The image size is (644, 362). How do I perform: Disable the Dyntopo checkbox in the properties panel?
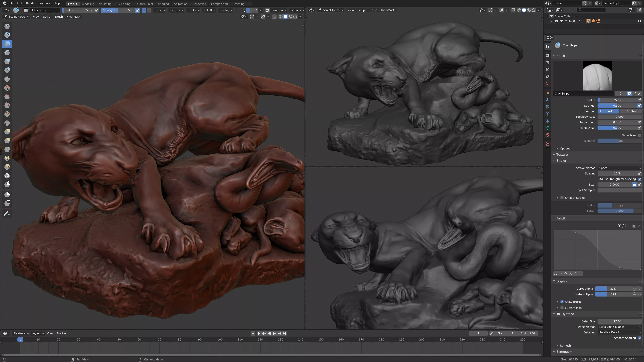558,314
